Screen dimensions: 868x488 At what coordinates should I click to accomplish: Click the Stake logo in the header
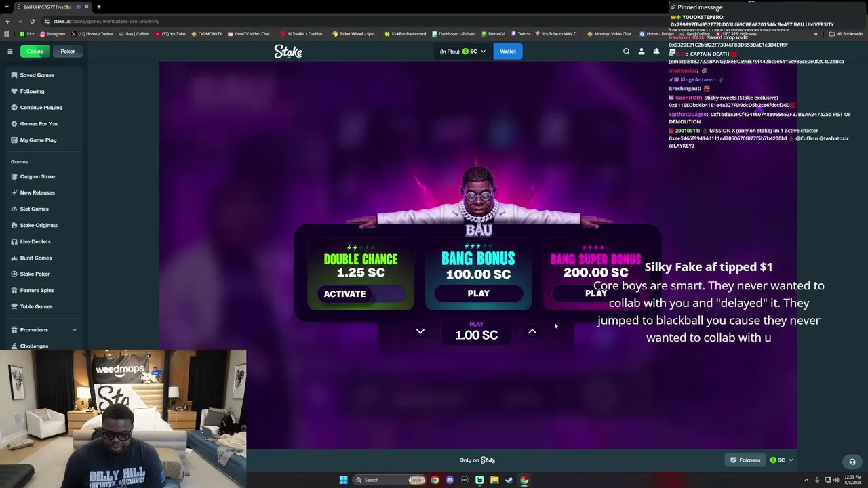(288, 52)
